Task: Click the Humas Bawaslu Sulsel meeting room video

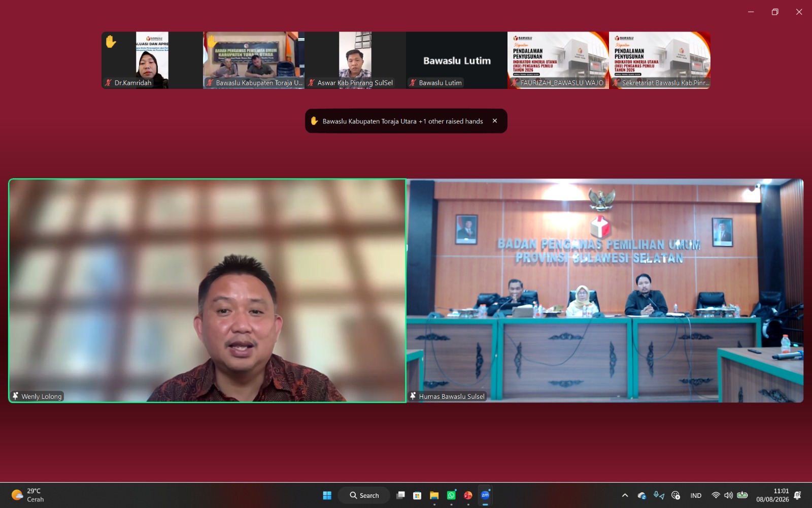Action: [x=605, y=291]
